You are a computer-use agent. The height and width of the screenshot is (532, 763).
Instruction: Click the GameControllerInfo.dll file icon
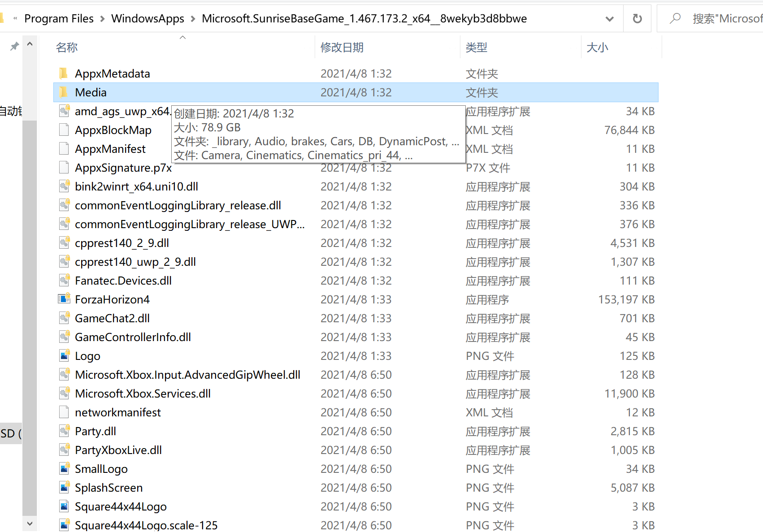tap(64, 337)
